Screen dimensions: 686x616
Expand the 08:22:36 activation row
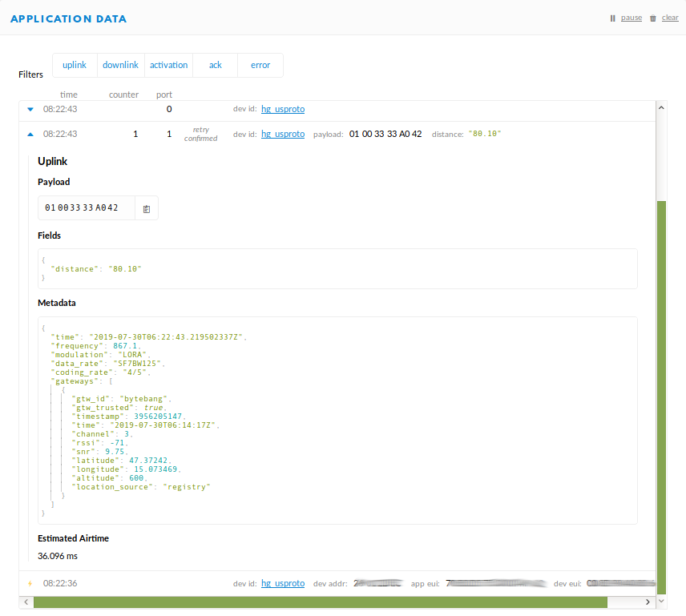337,583
